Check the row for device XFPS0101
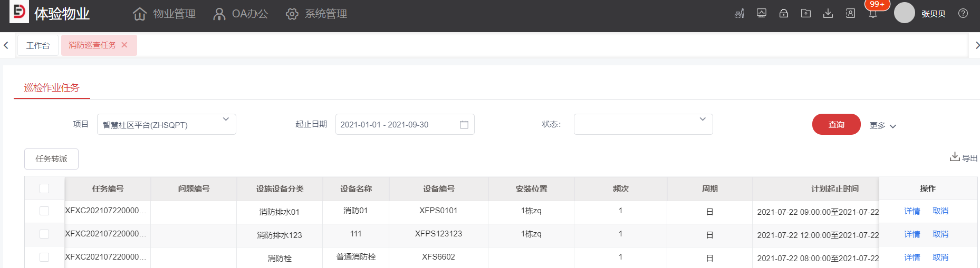The width and height of the screenshot is (980, 268). [x=44, y=211]
